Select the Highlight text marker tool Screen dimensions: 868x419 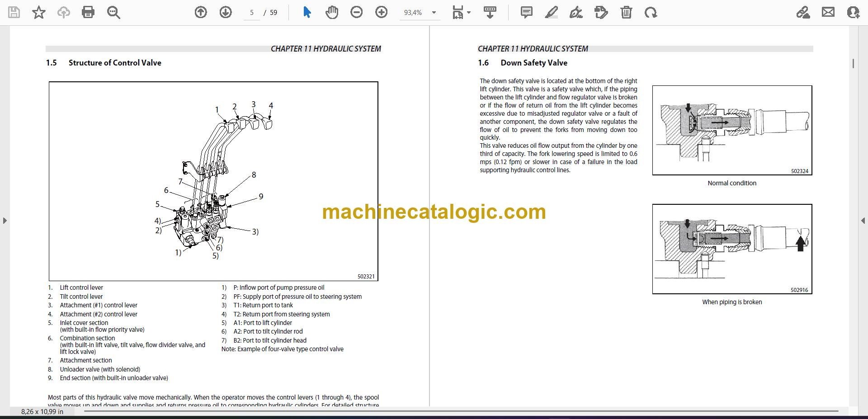pyautogui.click(x=552, y=12)
